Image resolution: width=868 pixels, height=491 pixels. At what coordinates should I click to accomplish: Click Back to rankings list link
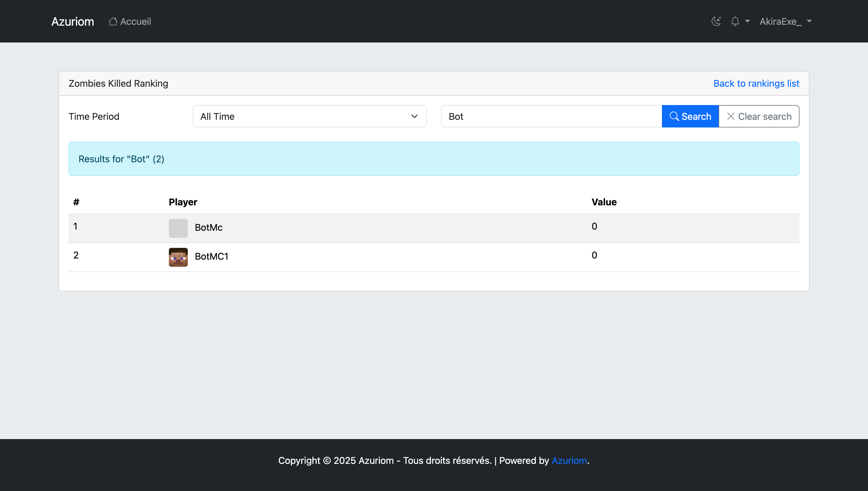[x=756, y=83]
